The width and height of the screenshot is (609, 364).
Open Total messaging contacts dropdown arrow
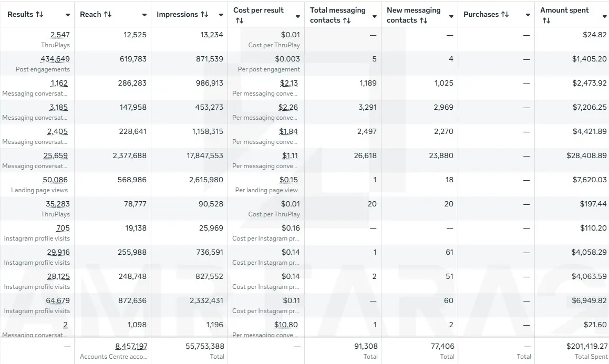pyautogui.click(x=375, y=16)
